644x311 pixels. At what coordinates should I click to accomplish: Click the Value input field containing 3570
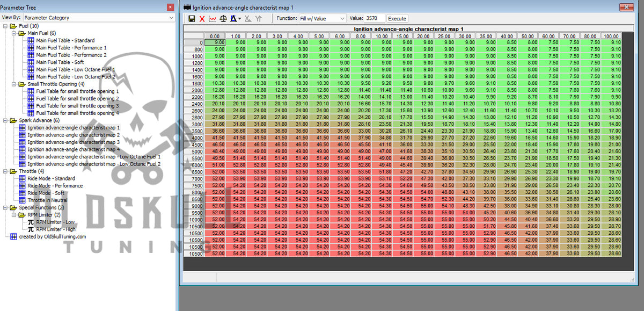click(374, 19)
